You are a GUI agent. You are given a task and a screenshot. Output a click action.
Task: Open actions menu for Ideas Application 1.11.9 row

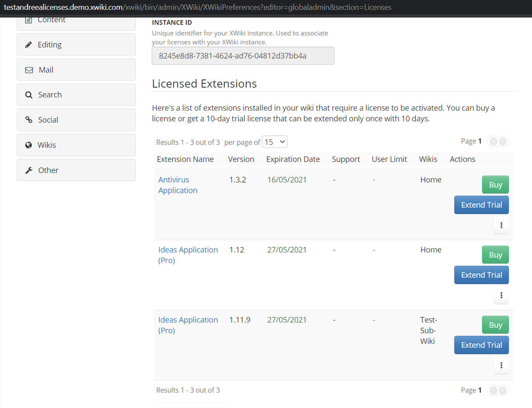pyautogui.click(x=501, y=365)
